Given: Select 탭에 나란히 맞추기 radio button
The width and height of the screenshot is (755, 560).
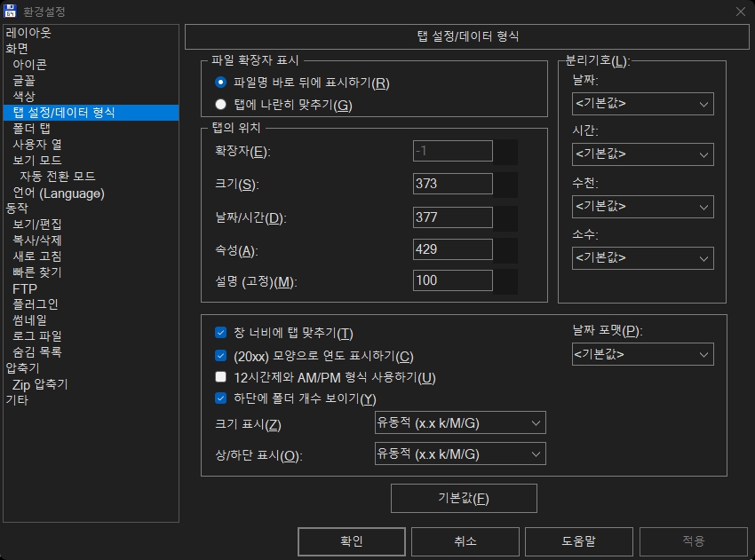Looking at the screenshot, I should (x=220, y=104).
